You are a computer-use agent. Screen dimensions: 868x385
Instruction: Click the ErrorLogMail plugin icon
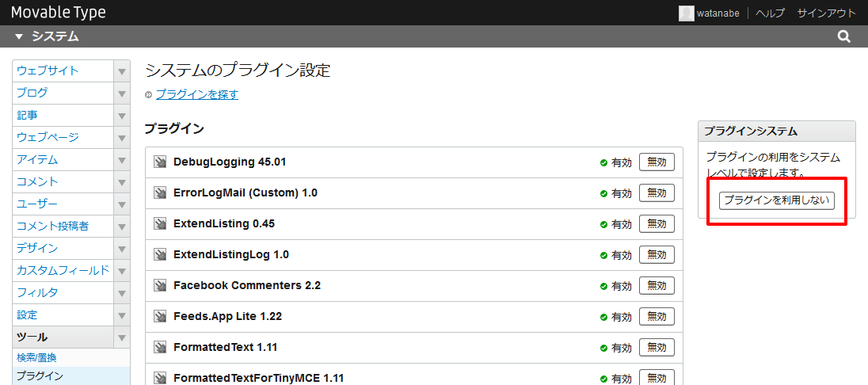pos(160,193)
